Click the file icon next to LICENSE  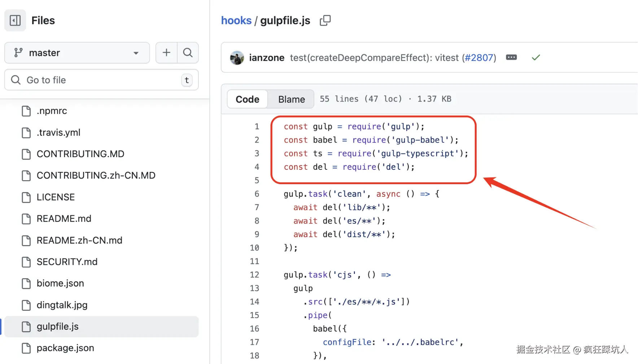[26, 197]
